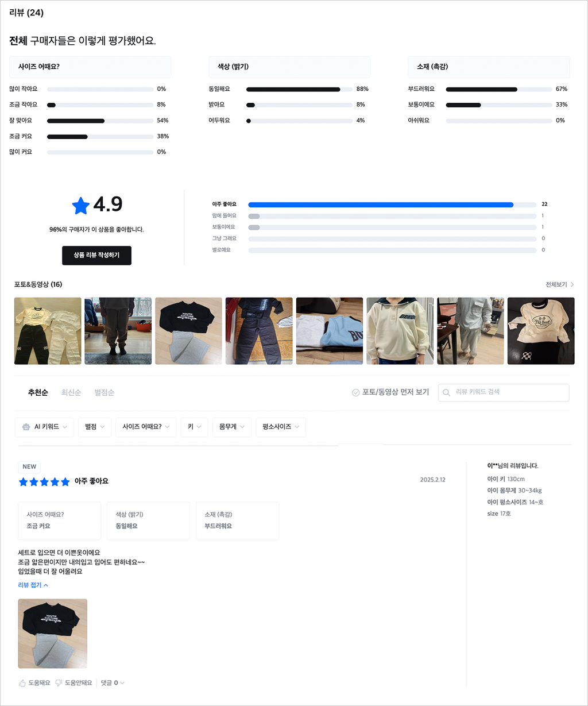
Task: Collapse review with 리뷰 접기 link
Action: (33, 585)
